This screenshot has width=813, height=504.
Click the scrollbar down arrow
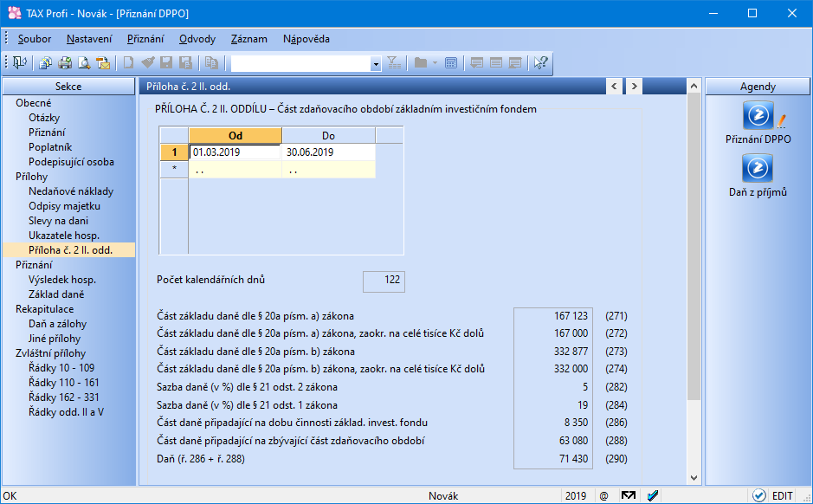pos(694,478)
